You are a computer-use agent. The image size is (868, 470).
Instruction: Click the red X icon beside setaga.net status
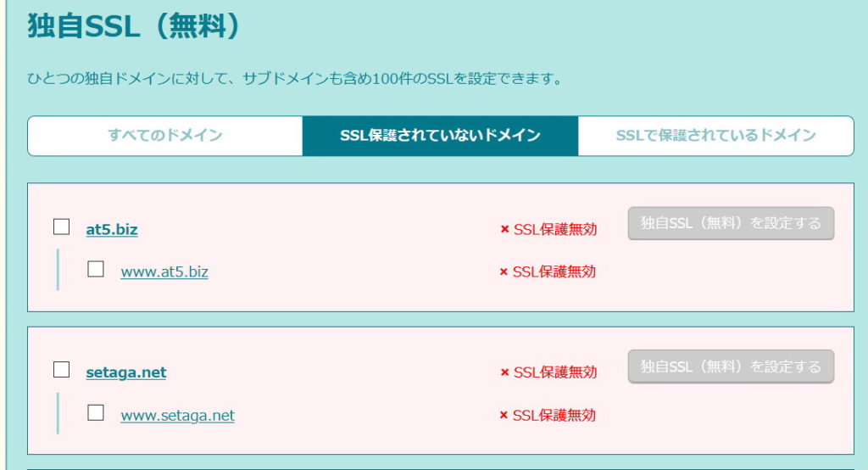point(504,372)
